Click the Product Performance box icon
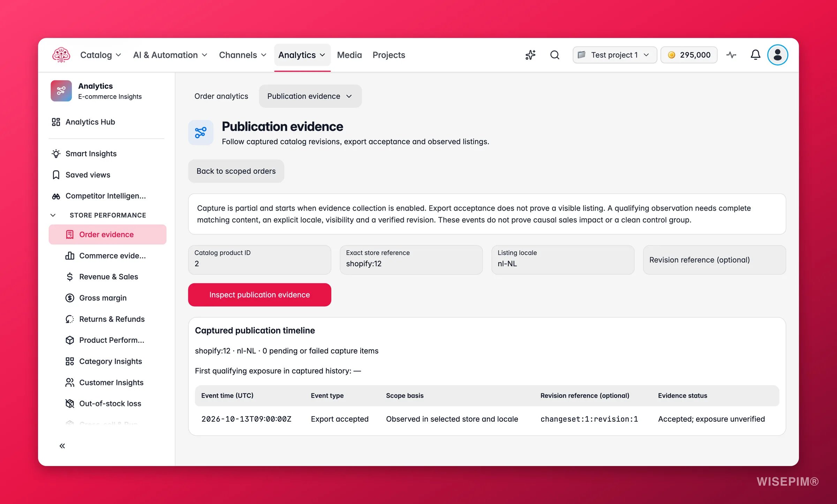Screen dimensions: 837x504 [70, 340]
